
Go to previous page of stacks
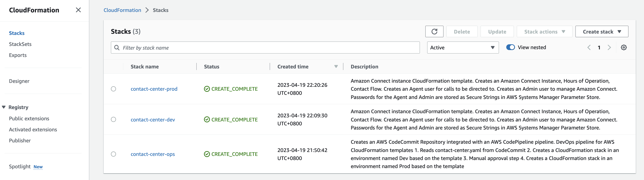[x=589, y=48]
